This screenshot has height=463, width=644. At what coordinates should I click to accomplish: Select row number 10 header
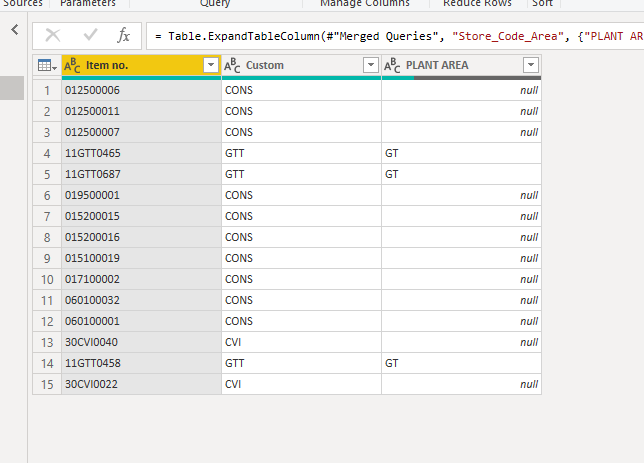click(x=47, y=279)
